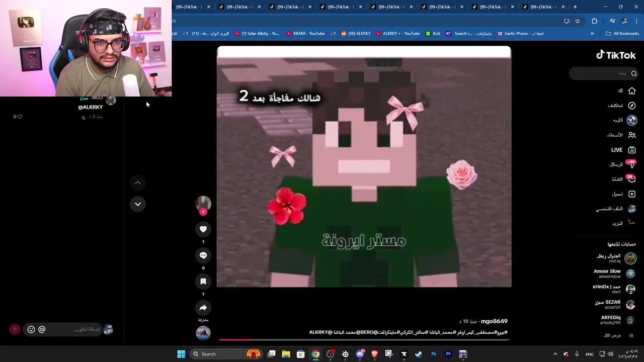Open Photoshop from the taskbar
The width and height of the screenshot is (644, 362).
pos(434,354)
